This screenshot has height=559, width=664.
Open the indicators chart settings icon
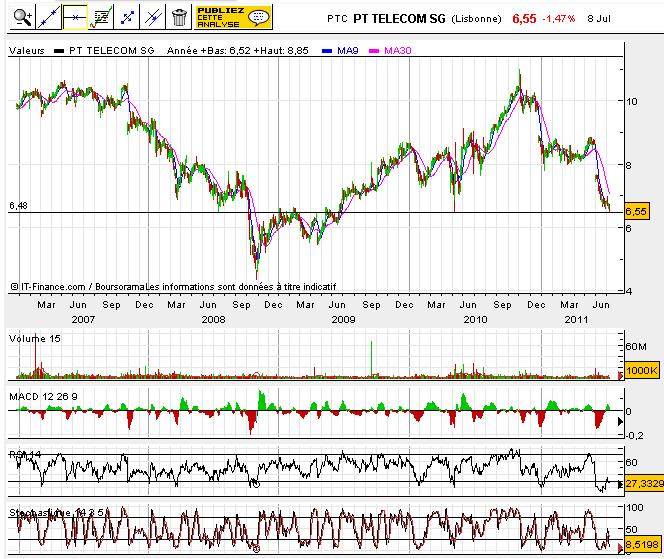coord(101,17)
